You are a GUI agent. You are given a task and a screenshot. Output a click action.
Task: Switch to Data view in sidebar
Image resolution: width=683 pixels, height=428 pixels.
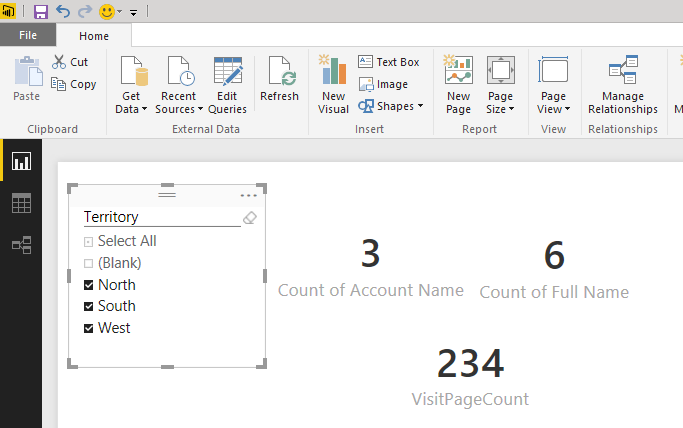pyautogui.click(x=21, y=203)
